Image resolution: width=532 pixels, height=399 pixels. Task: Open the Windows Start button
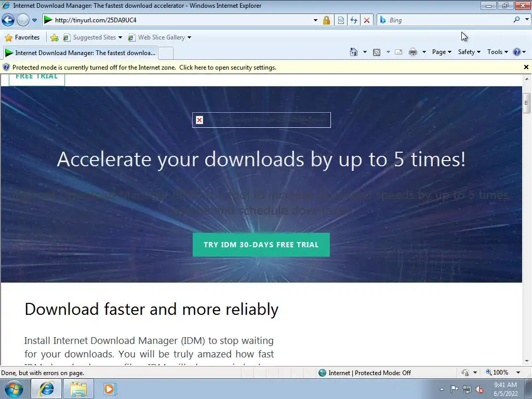coord(14,389)
